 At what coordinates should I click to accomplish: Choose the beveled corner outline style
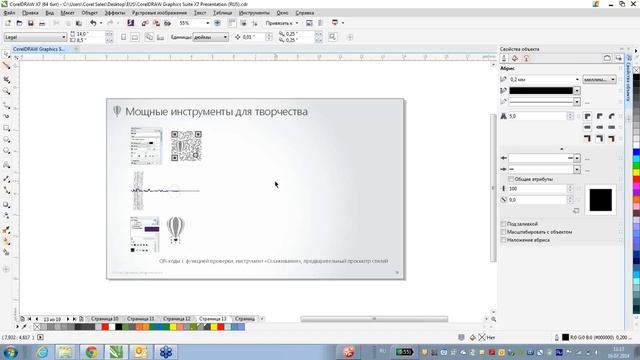click(611, 116)
